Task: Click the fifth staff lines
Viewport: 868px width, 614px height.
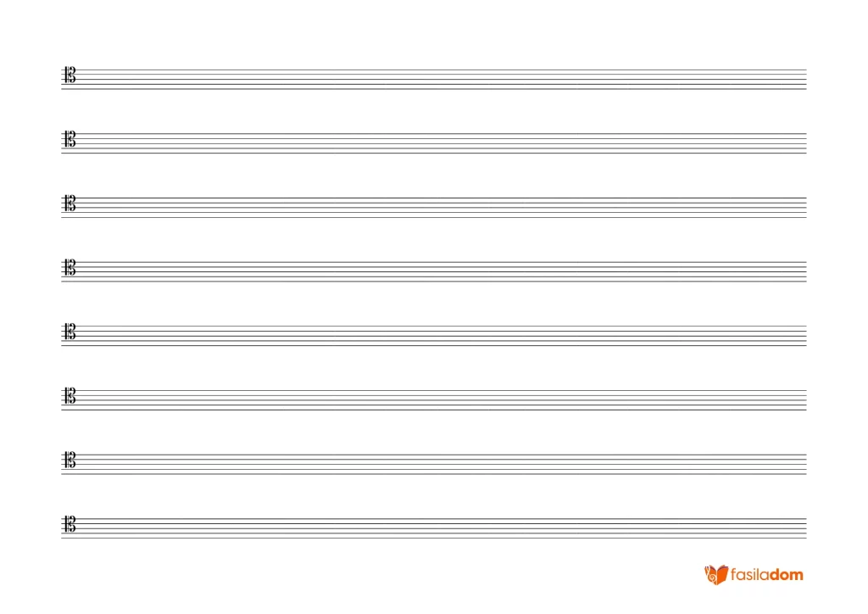Action: (x=434, y=336)
